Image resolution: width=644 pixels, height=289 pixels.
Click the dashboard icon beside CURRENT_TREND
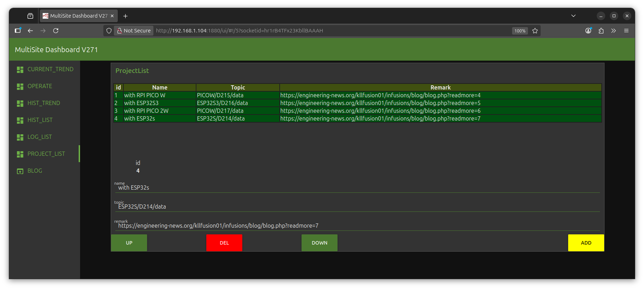click(x=20, y=69)
